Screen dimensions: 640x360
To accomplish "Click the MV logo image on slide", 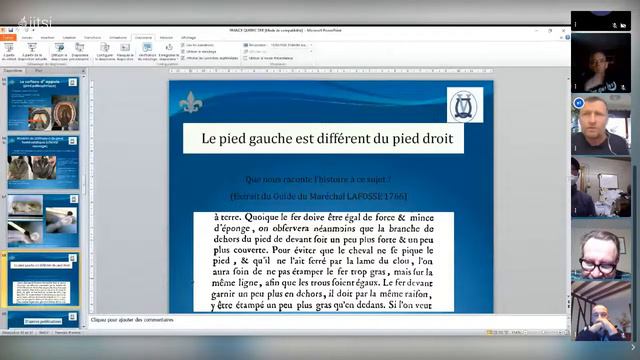I will (464, 104).
